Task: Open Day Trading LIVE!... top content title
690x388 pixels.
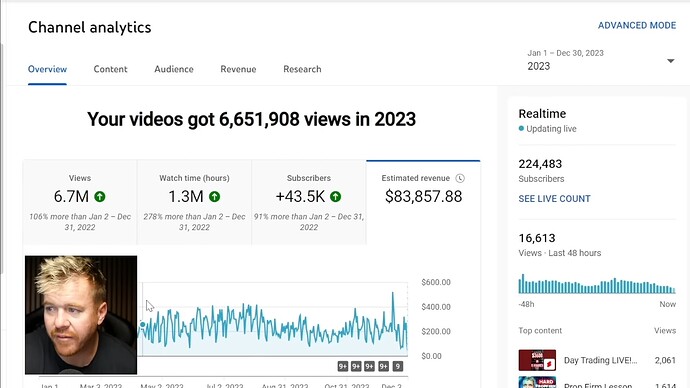Action: (x=600, y=360)
